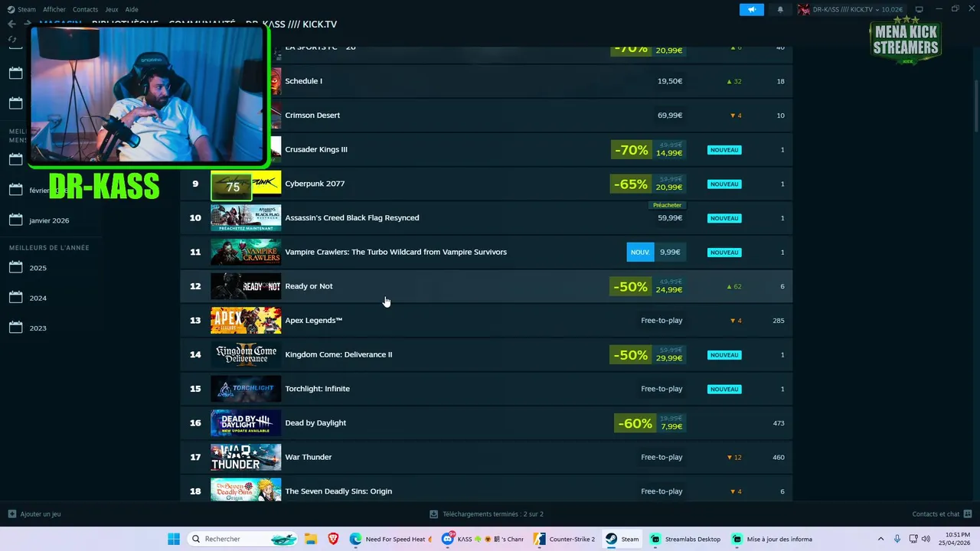Click the NOUVEAU badge on Torchlight: Infinite
The width and height of the screenshot is (980, 551).
coord(724,389)
